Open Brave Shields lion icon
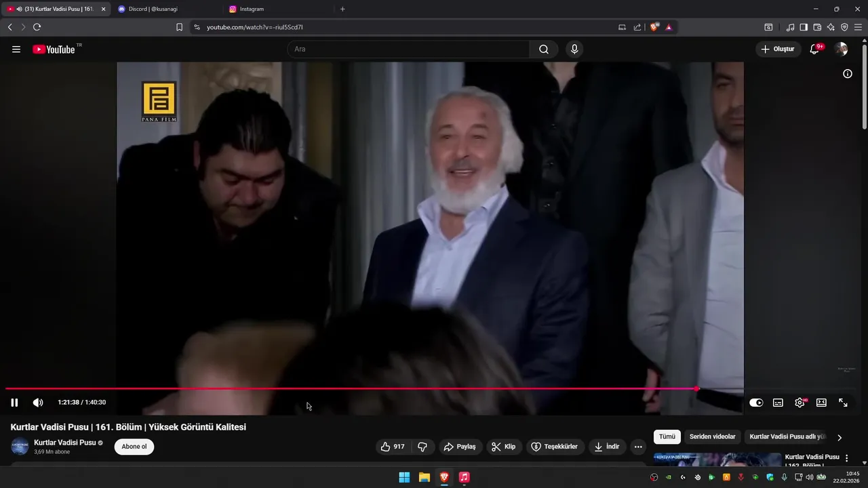868x488 pixels. (x=654, y=27)
